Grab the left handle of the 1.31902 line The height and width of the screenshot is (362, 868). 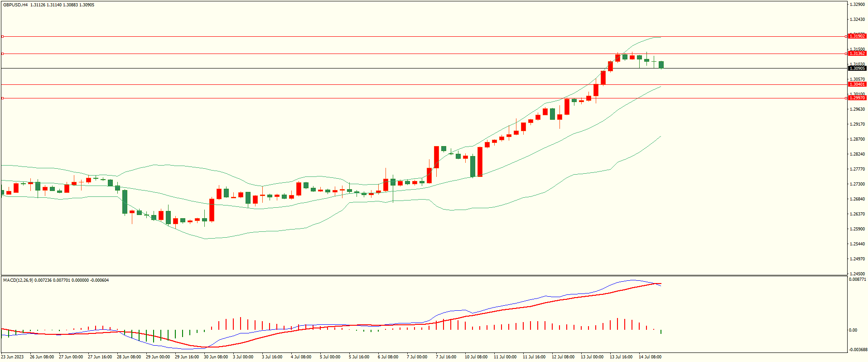click(x=2, y=36)
